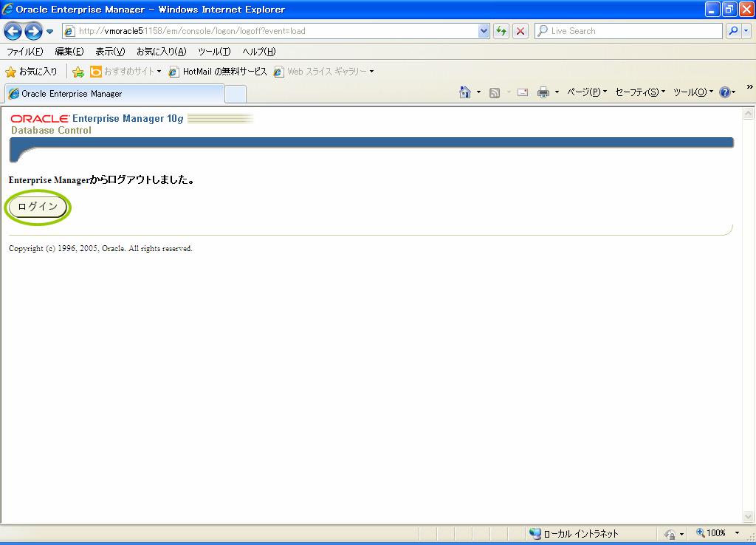Click the ローカル イントラネット security zone
The height and width of the screenshot is (545, 756).
574,533
